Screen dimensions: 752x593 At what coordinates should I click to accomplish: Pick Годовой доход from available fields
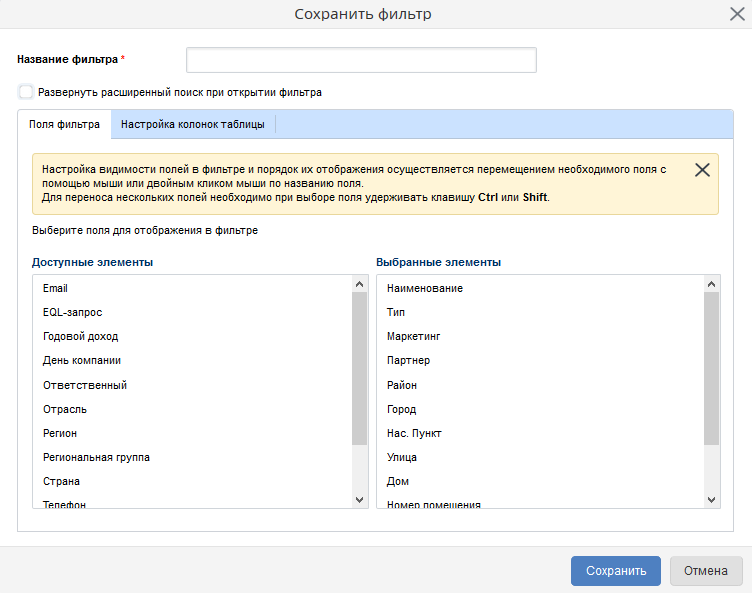tap(81, 336)
